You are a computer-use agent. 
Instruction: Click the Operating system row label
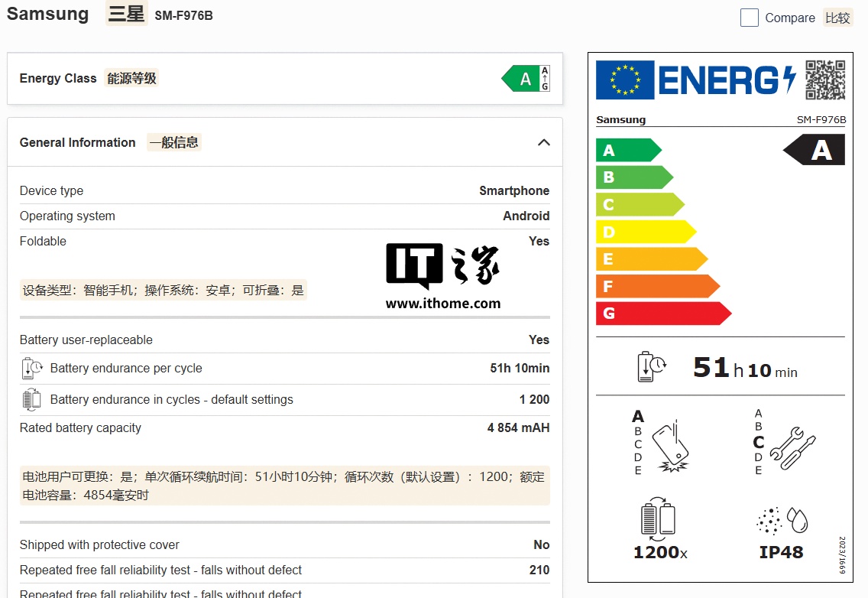(x=67, y=216)
